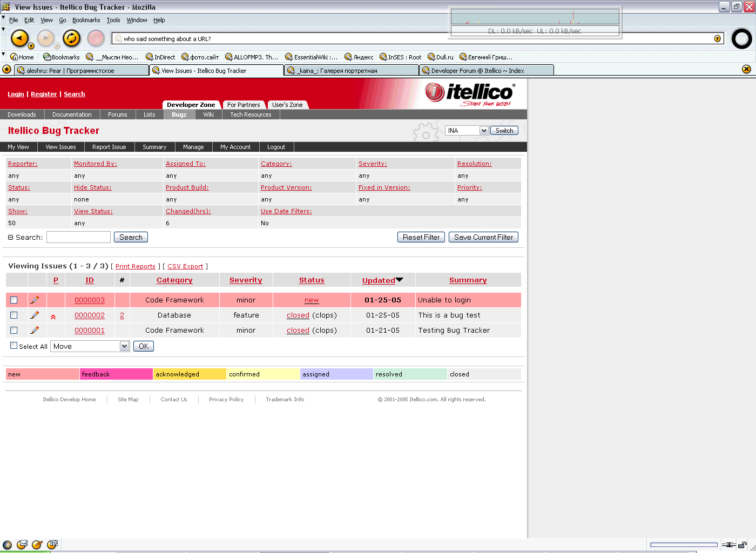Go to Report Issue in tracker menu
The image size is (756, 553).
[109, 147]
